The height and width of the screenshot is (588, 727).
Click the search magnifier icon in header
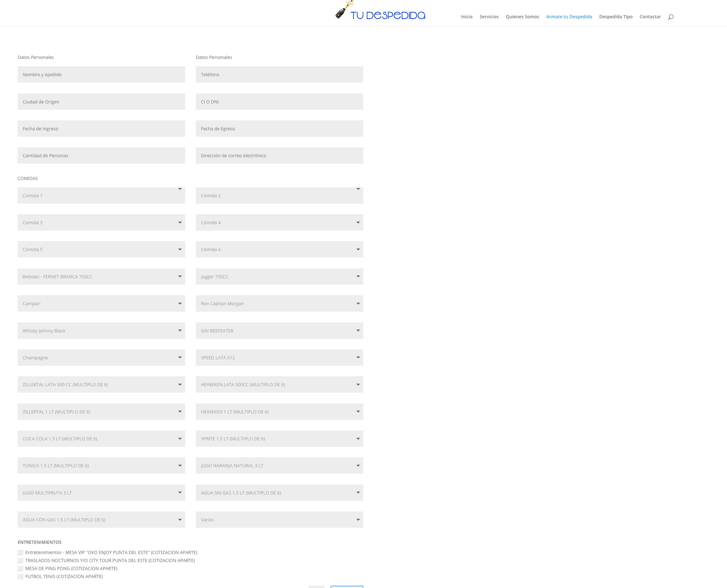(670, 17)
